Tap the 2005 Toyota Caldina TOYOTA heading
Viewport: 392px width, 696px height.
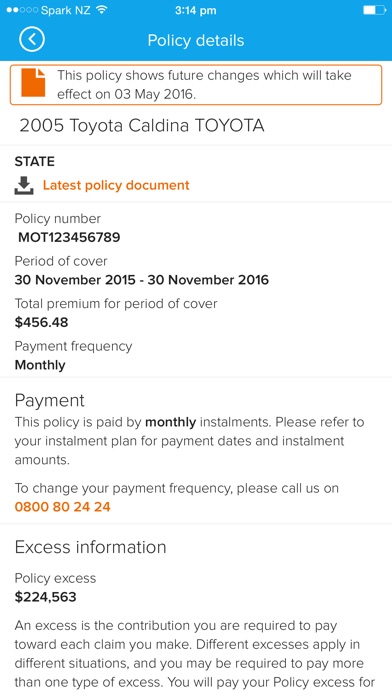click(142, 126)
